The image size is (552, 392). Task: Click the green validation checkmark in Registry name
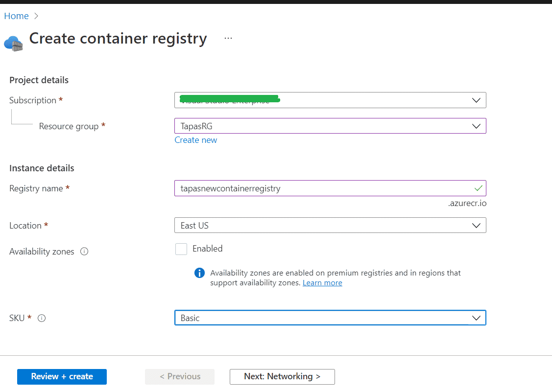478,188
